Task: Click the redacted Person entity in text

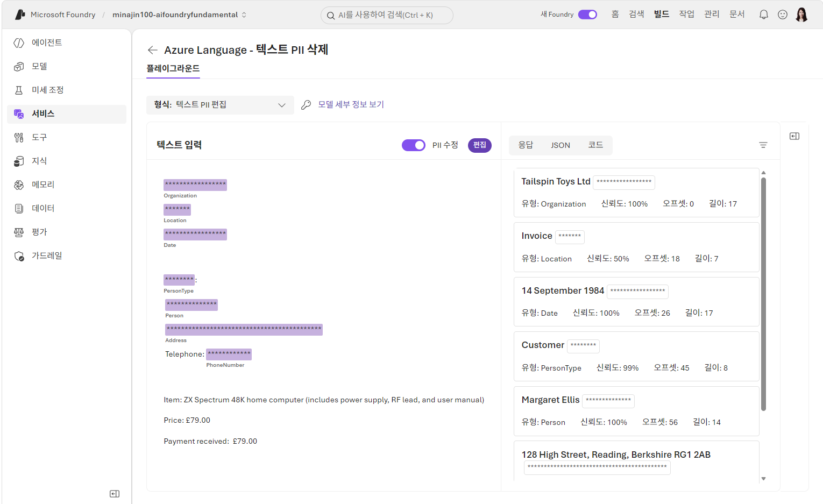Action: coord(191,304)
